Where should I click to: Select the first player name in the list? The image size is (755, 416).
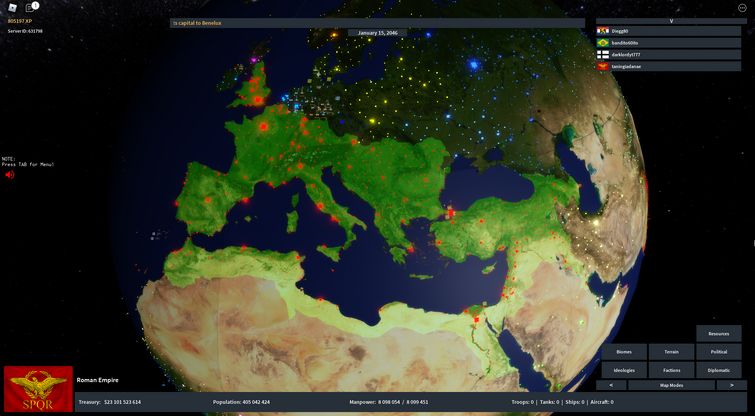pyautogui.click(x=676, y=31)
